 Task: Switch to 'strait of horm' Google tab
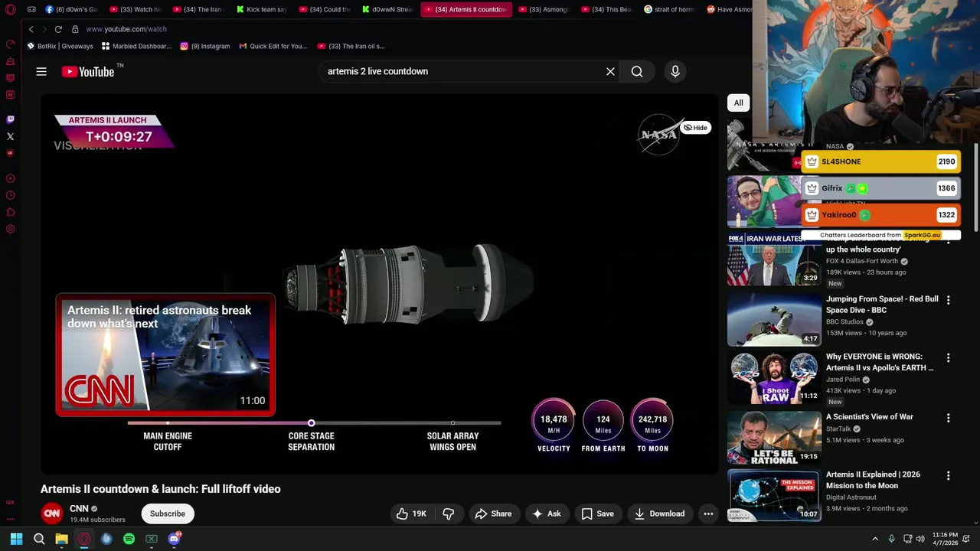pyautogui.click(x=669, y=9)
